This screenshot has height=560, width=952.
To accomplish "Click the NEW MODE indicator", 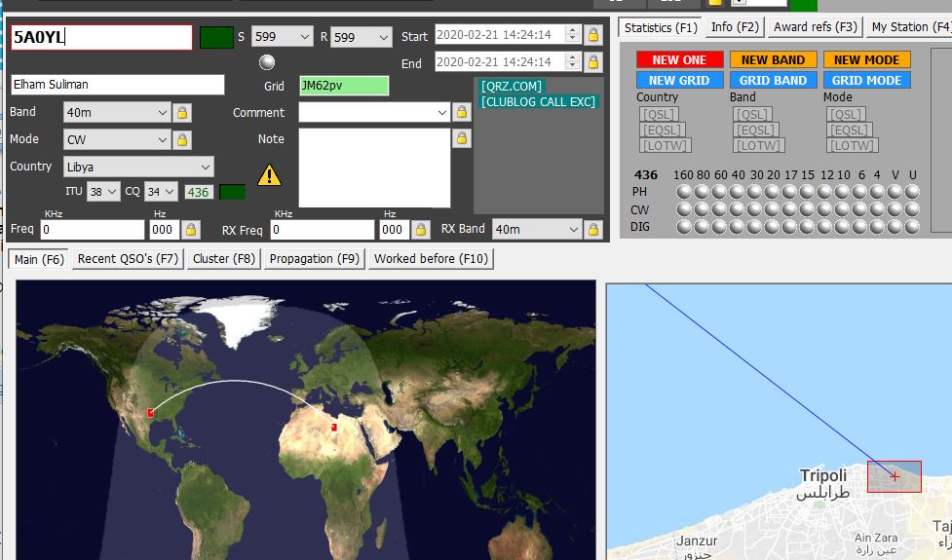I will (x=866, y=60).
